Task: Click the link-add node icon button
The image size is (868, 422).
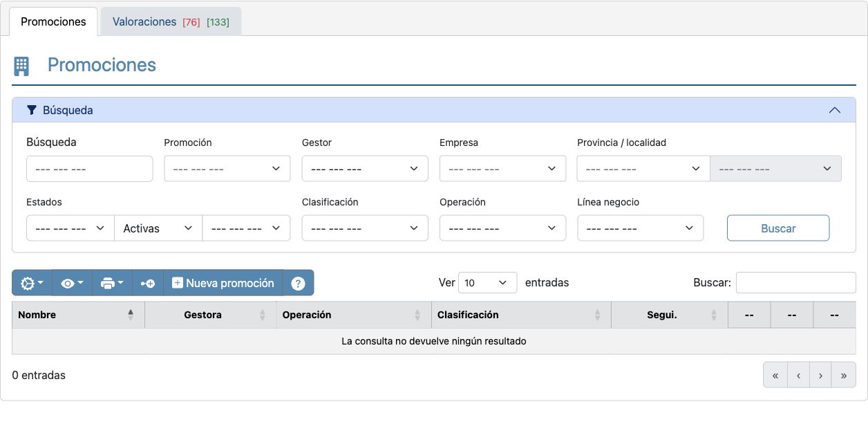Action: [x=148, y=283]
